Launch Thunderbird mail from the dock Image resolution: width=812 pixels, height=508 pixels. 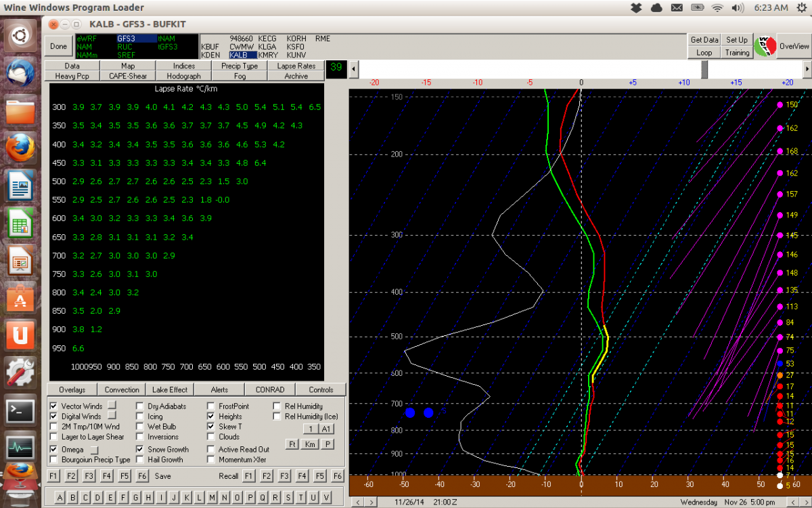tap(20, 72)
